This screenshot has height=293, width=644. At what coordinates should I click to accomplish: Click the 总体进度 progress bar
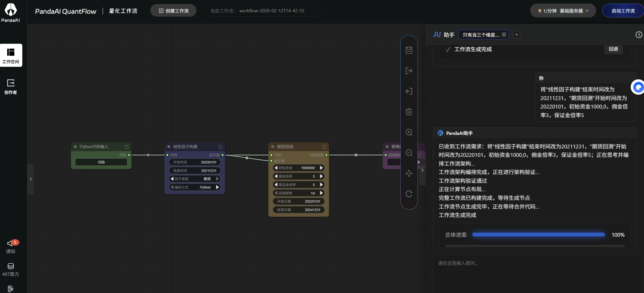538,235
